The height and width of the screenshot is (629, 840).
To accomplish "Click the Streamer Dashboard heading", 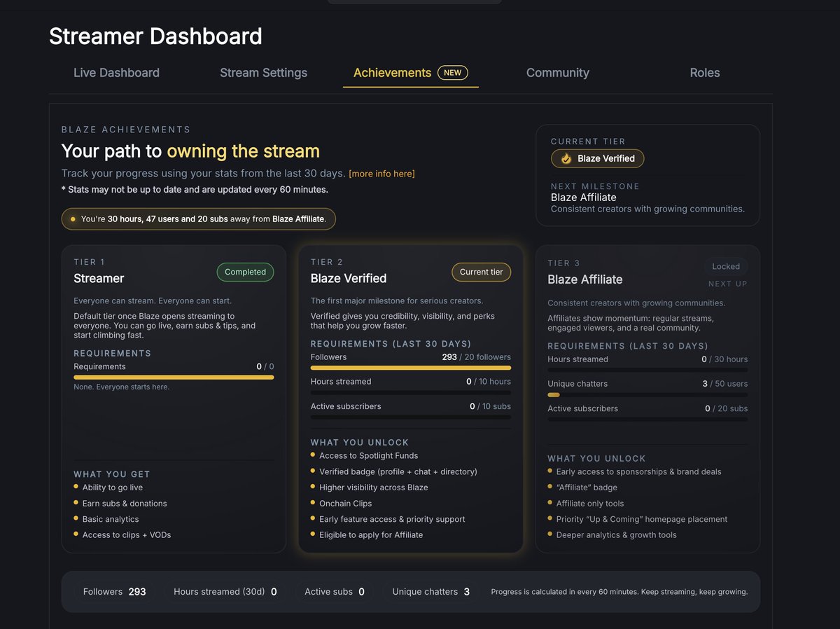I will tap(155, 36).
